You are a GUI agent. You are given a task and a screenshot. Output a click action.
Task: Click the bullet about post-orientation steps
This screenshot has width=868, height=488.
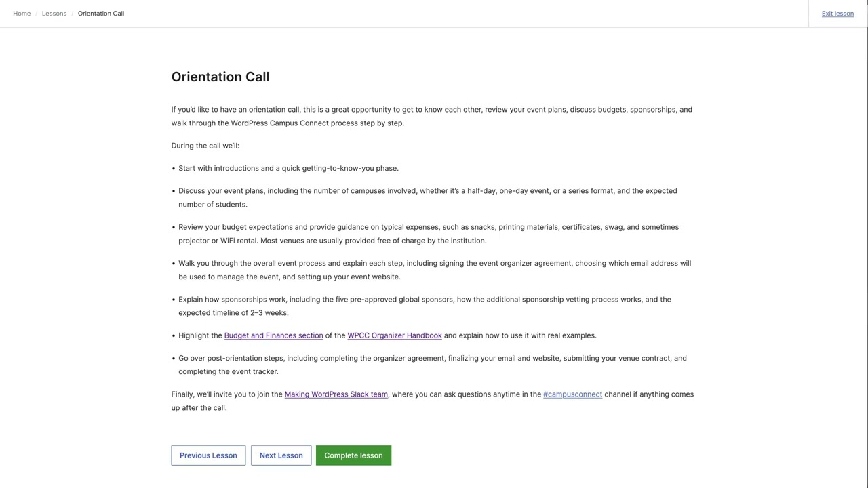[432, 365]
